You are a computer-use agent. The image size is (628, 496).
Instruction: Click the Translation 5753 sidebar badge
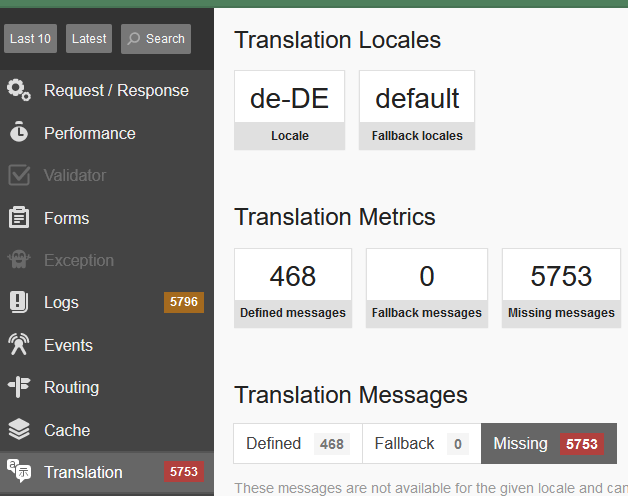184,472
